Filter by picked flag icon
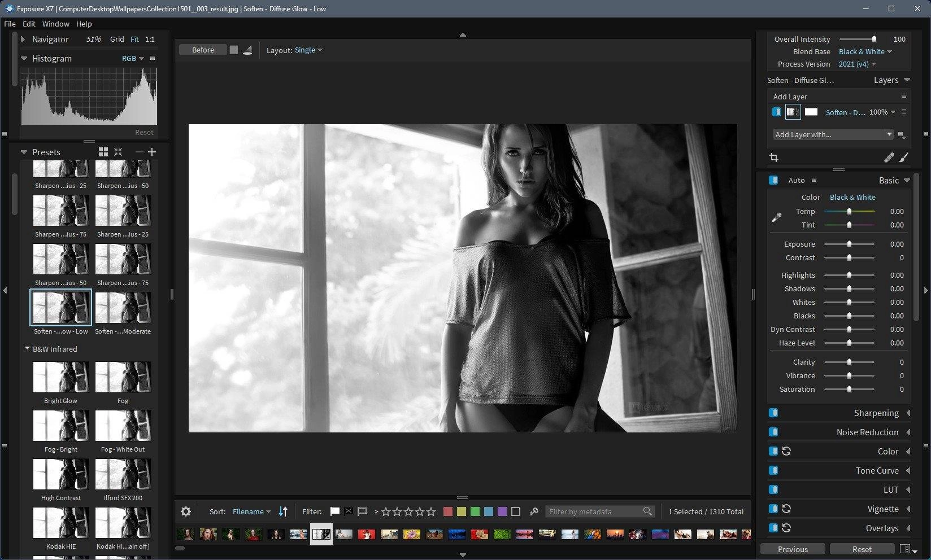Image resolution: width=931 pixels, height=560 pixels. [x=334, y=511]
